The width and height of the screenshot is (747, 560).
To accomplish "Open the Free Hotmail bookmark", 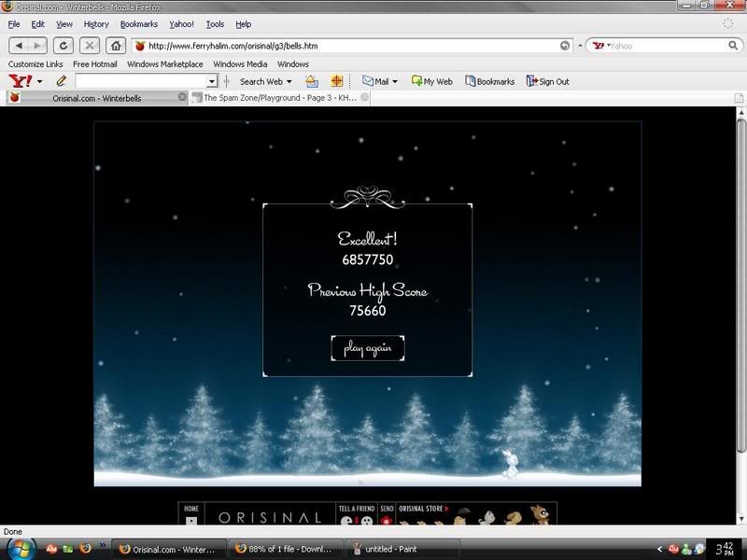I will coord(95,64).
